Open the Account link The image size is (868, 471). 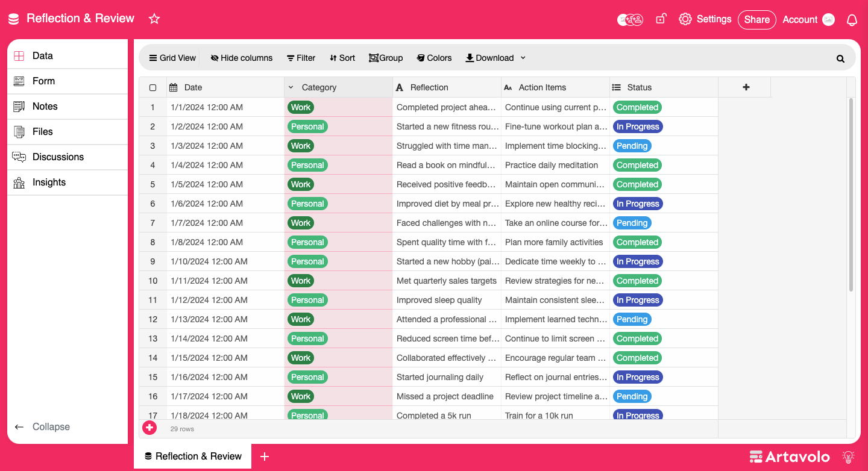point(800,19)
